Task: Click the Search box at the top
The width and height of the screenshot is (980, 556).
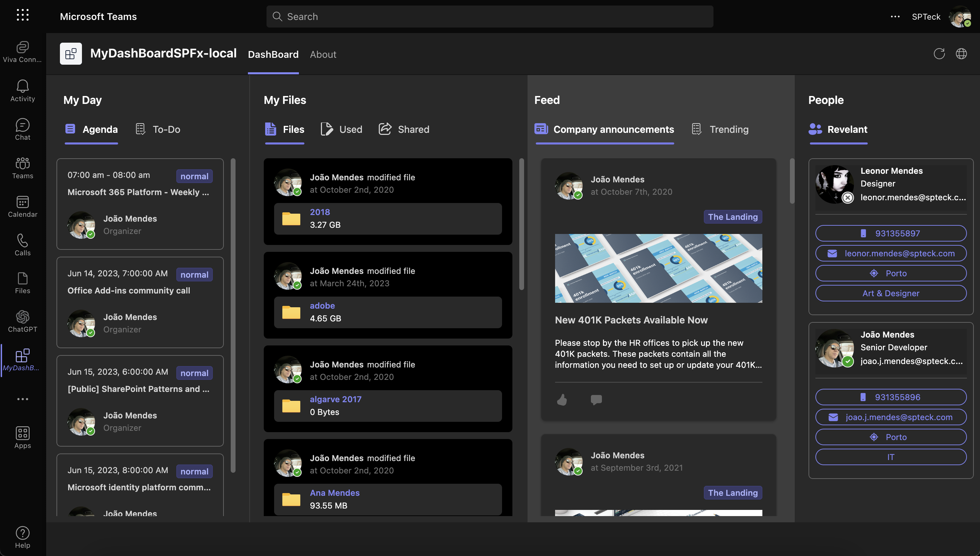Action: [x=490, y=17]
